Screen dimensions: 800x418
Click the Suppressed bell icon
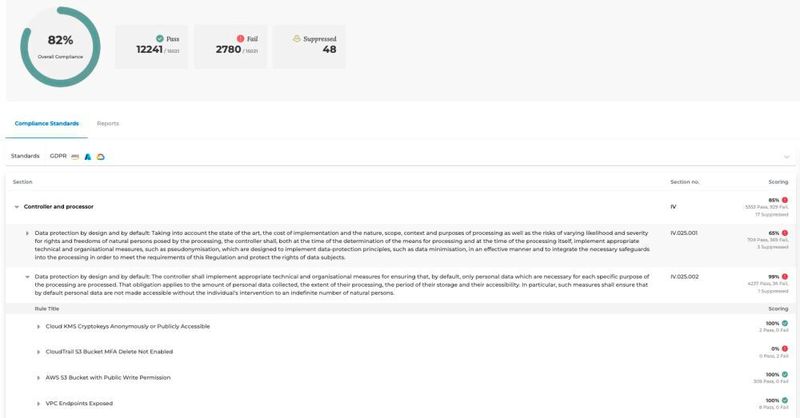click(x=296, y=39)
